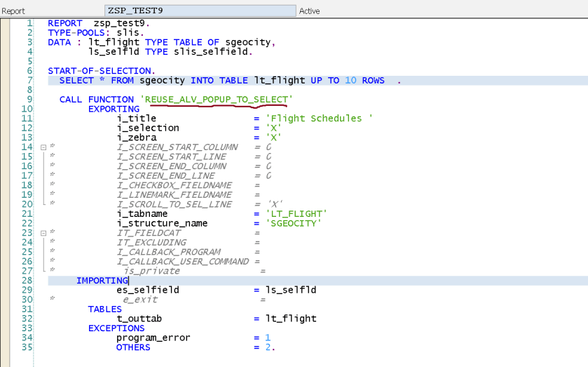Click the 'Flight Schedules ' title string
Viewport: 588px width, 367px height.
319,119
